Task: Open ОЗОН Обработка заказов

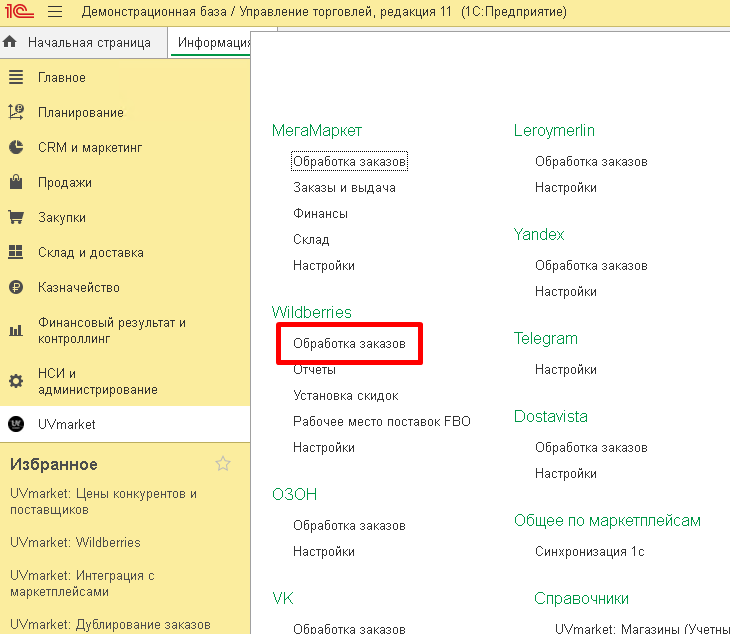Action: point(349,525)
